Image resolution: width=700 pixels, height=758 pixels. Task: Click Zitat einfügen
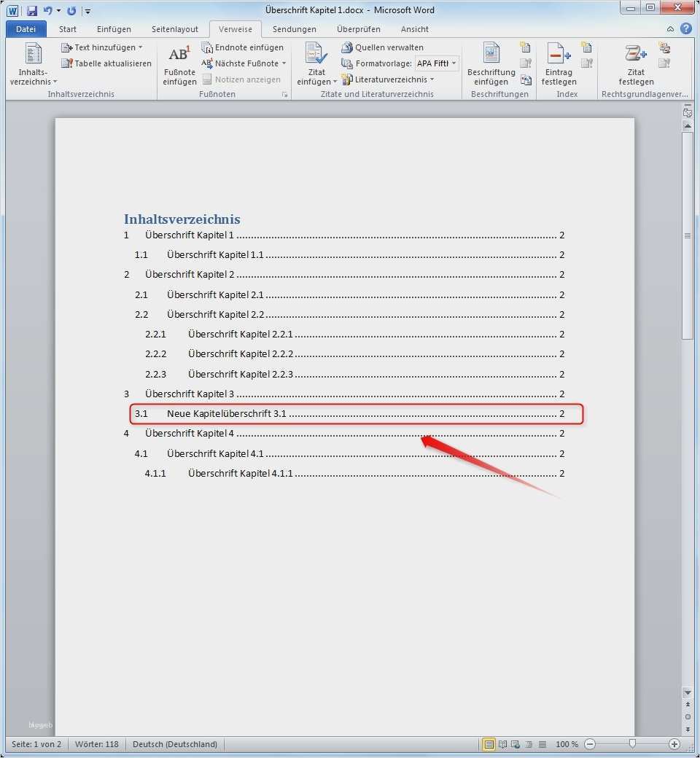[316, 63]
